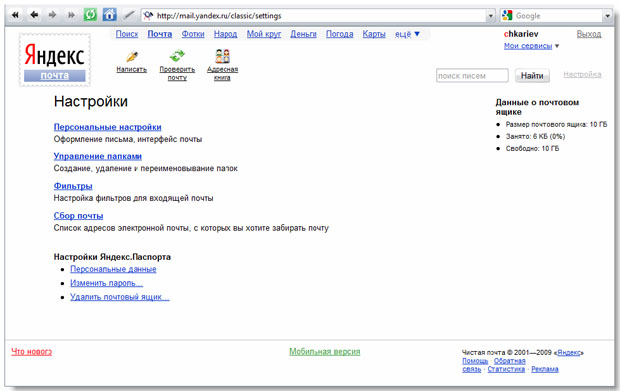The image size is (620, 391).
Task: Open the Настройка link near search
Action: [x=582, y=74]
